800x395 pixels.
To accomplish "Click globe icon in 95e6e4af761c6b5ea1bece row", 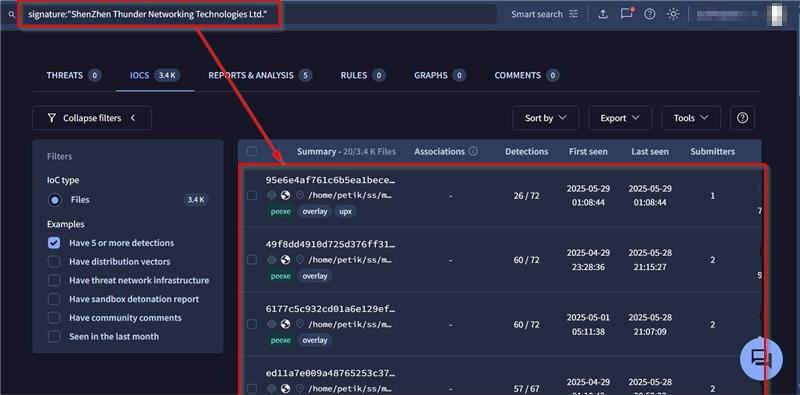I will coord(286,195).
